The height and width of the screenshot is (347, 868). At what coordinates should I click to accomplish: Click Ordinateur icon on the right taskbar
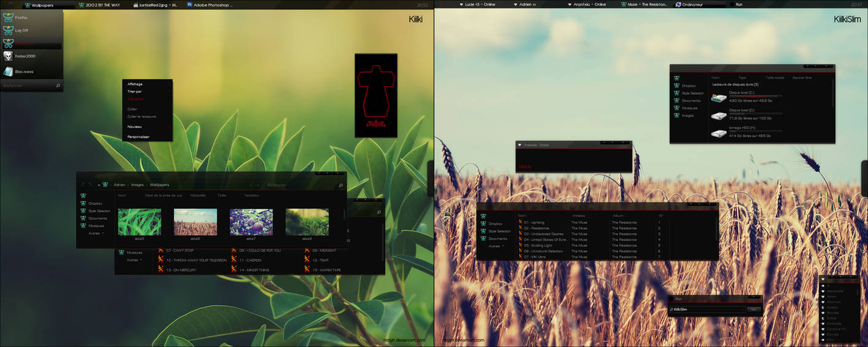(679, 4)
